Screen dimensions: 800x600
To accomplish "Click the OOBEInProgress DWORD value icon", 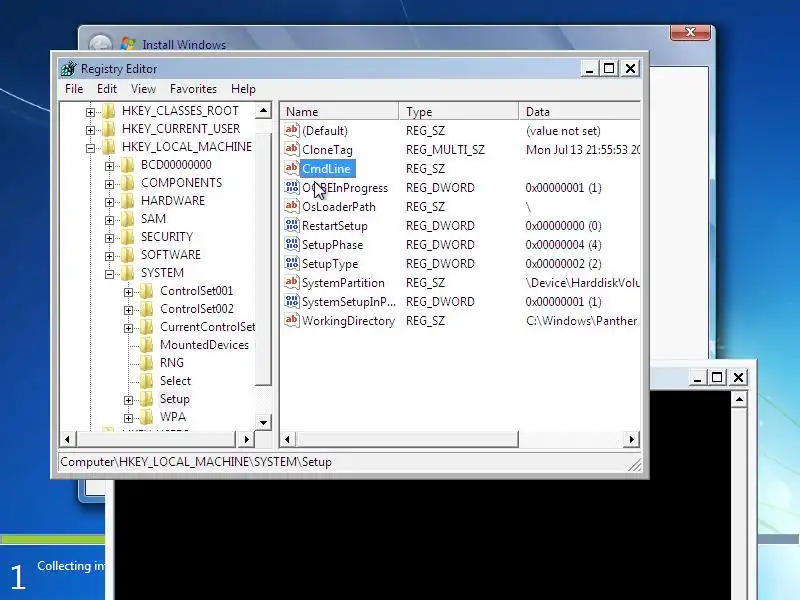I will [x=292, y=187].
